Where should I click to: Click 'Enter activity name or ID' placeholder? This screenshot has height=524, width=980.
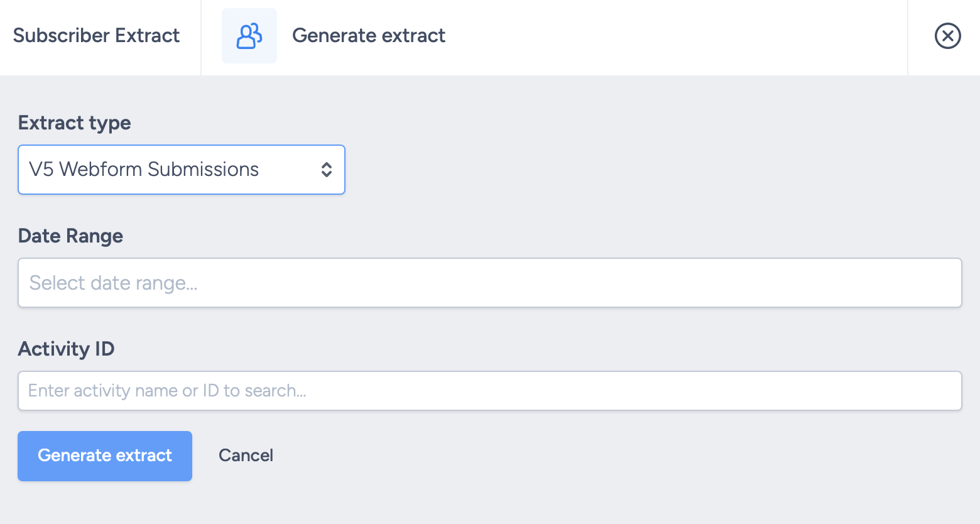tap(167, 391)
